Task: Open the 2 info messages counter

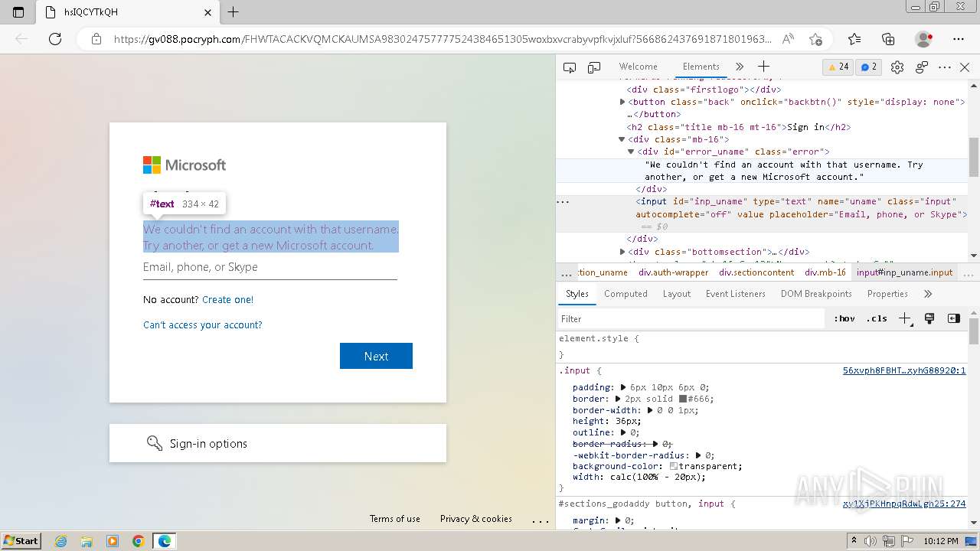Action: coord(869,67)
